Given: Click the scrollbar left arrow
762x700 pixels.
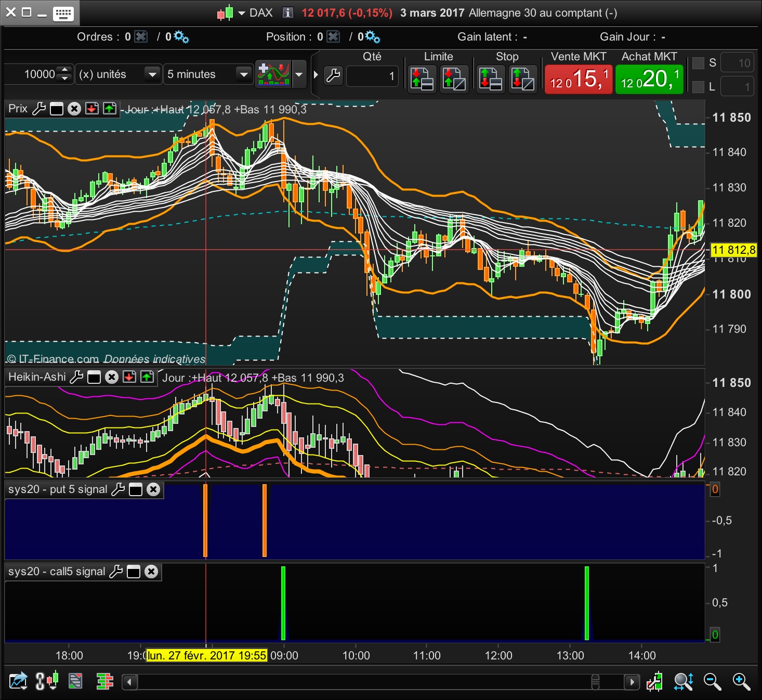Looking at the screenshot, I should (x=129, y=682).
